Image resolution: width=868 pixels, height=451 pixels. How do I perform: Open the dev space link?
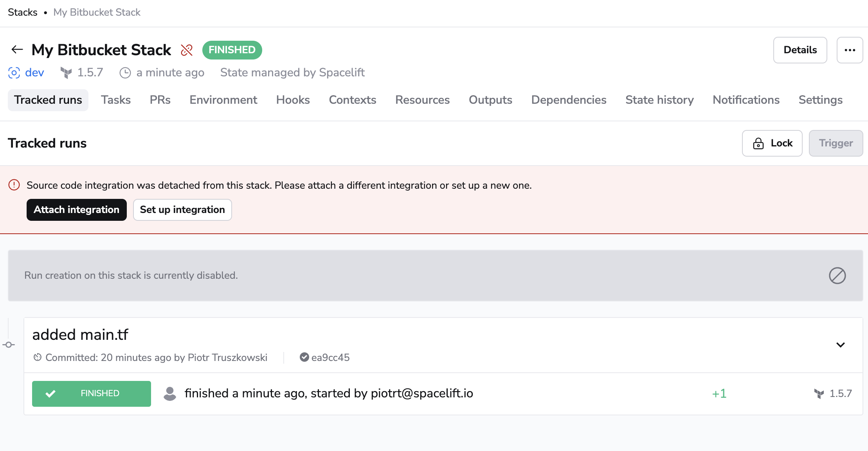pyautogui.click(x=34, y=73)
